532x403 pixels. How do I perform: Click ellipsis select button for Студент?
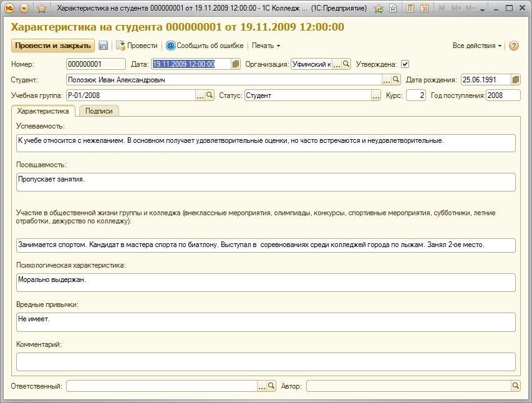(387, 80)
